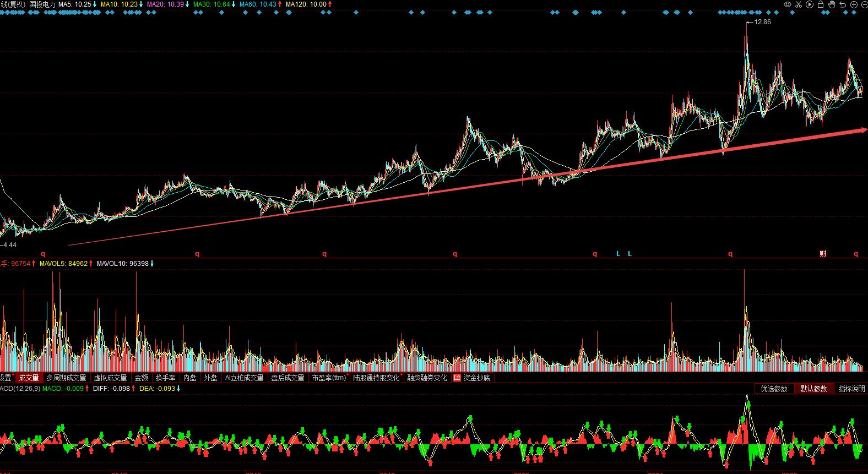Click the circular play replay icon
Screen dimensions: 868x474
[x=810, y=4]
